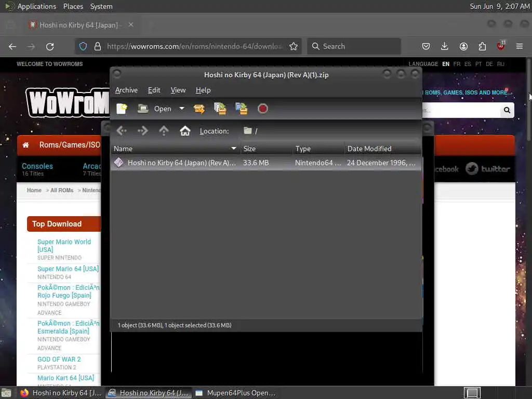Open the View menu
The image size is (532, 399).
pos(178,90)
